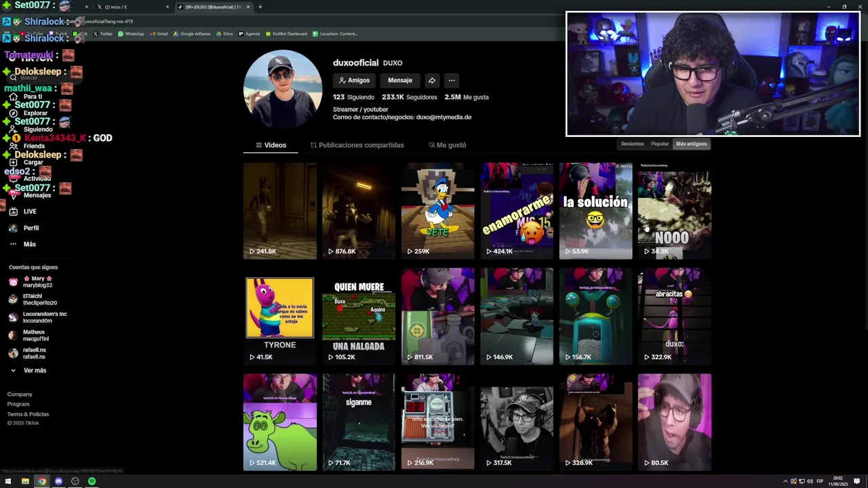Viewport: 868px width, 488px height.
Task: Open the Terms & Policies footer link
Action: [28, 414]
